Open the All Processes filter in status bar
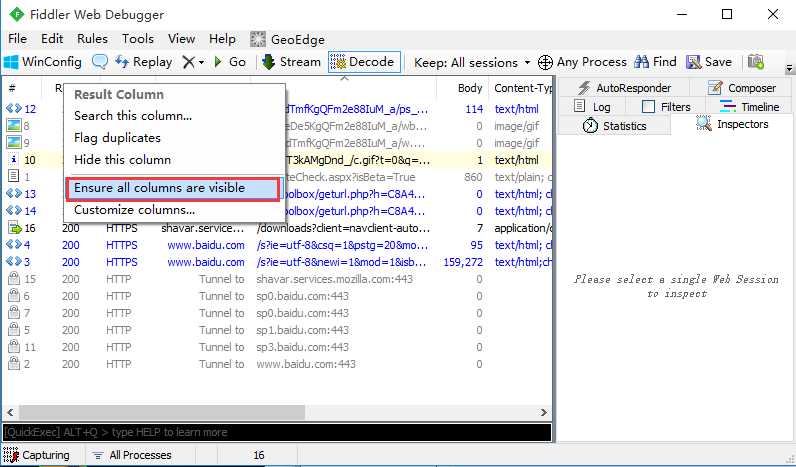 tap(133, 455)
